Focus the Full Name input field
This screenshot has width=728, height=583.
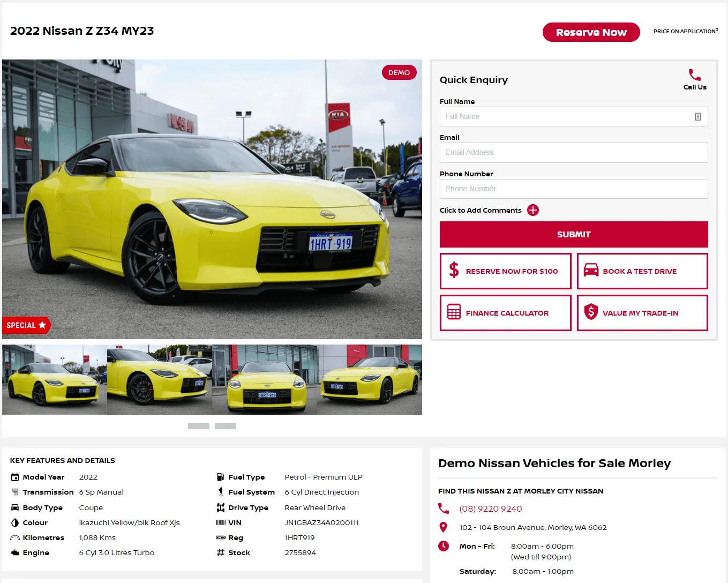[x=574, y=116]
